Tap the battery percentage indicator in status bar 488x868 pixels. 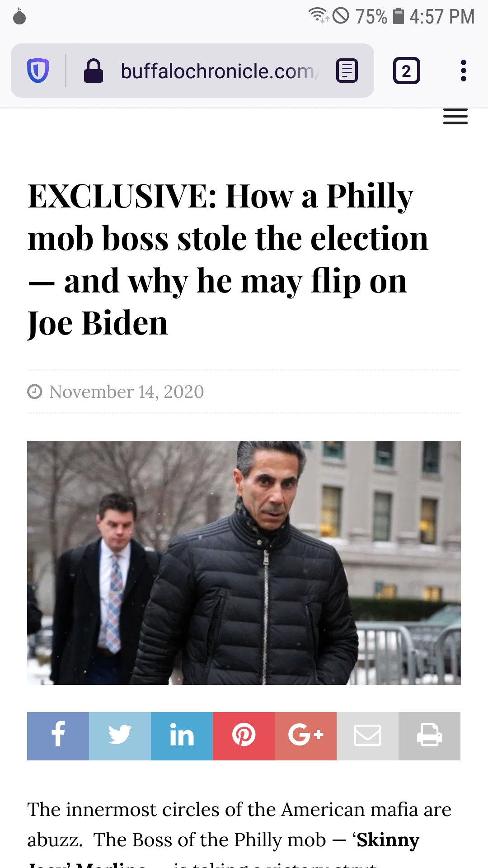371,17
